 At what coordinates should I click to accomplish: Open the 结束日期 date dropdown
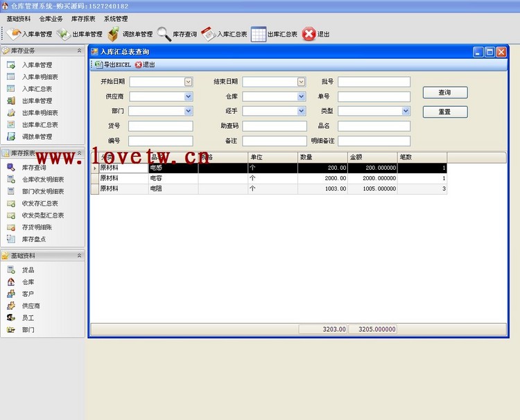point(301,82)
